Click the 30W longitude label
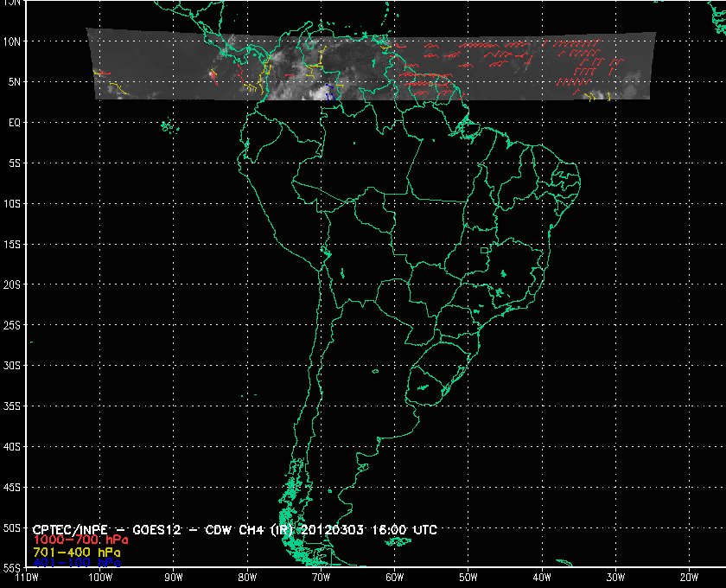This screenshot has height=588, width=726. pyautogui.click(x=615, y=578)
